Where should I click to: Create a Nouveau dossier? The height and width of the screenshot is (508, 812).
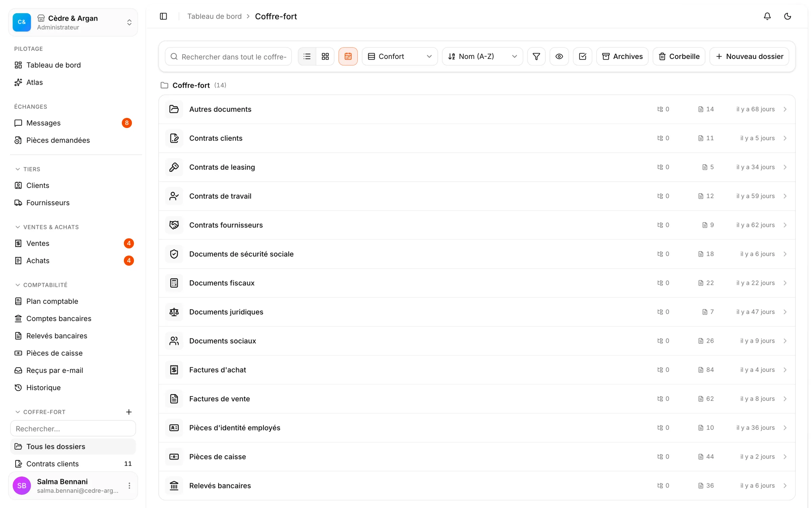click(749, 56)
